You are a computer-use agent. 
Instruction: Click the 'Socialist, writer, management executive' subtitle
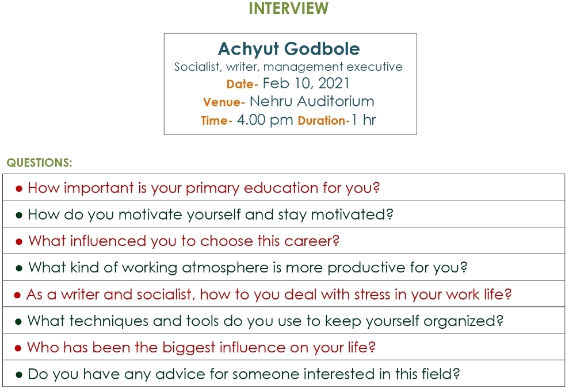pos(288,67)
